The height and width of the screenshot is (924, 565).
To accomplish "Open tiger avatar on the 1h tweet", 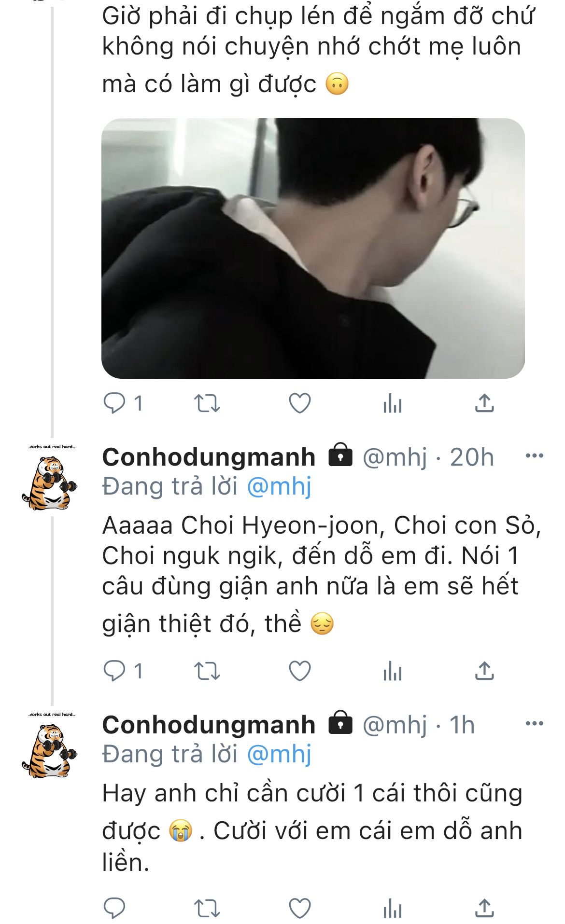I will click(50, 748).
